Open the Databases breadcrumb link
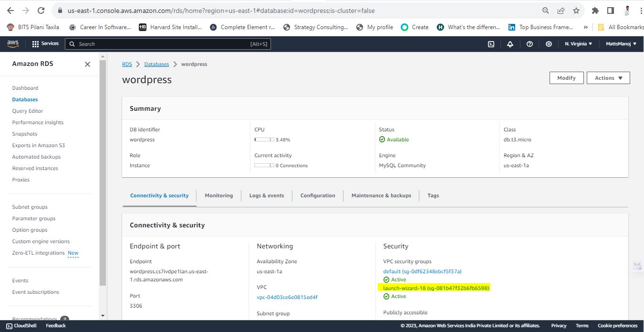This screenshot has height=332, width=644. click(x=156, y=64)
